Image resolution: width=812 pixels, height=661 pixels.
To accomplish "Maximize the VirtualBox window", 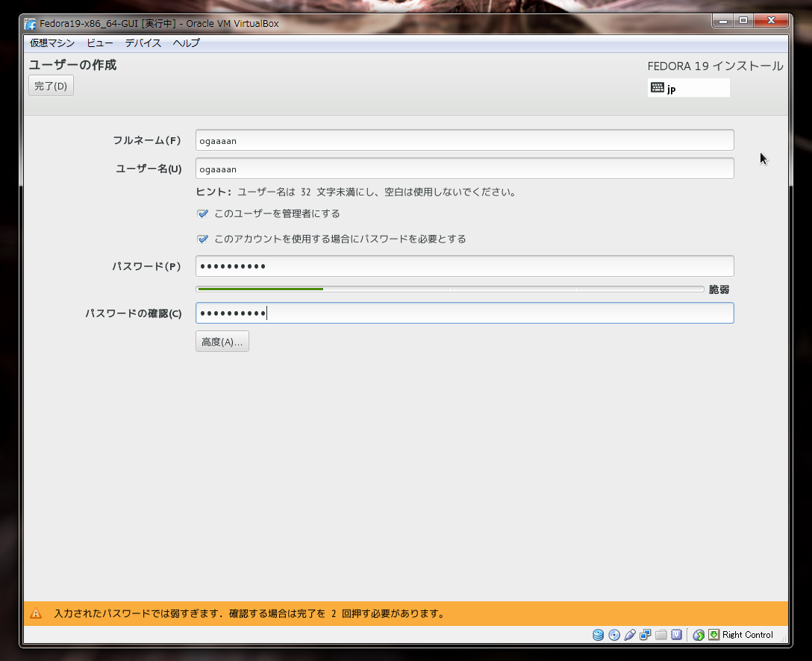I will (x=743, y=21).
